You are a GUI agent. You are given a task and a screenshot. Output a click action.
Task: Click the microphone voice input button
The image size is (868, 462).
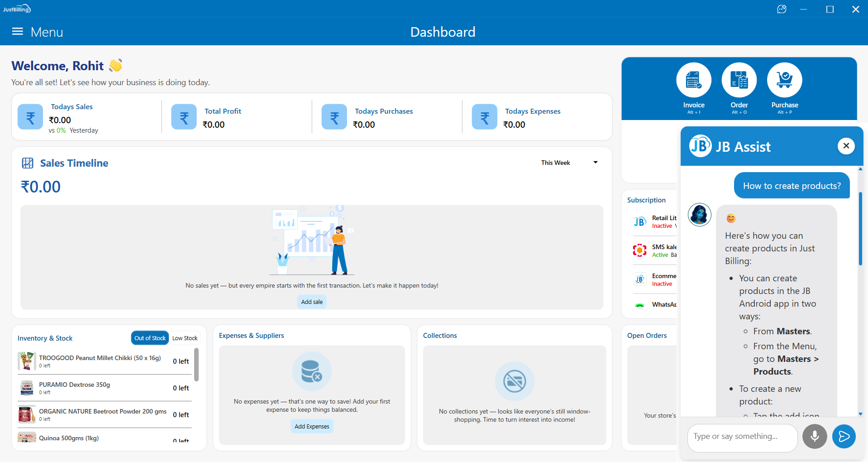coord(814,436)
